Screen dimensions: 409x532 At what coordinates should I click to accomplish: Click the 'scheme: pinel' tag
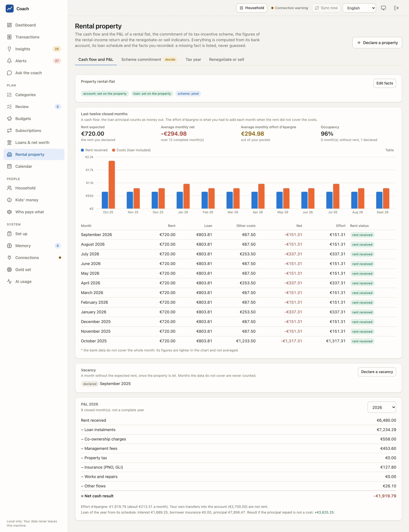tap(188, 94)
